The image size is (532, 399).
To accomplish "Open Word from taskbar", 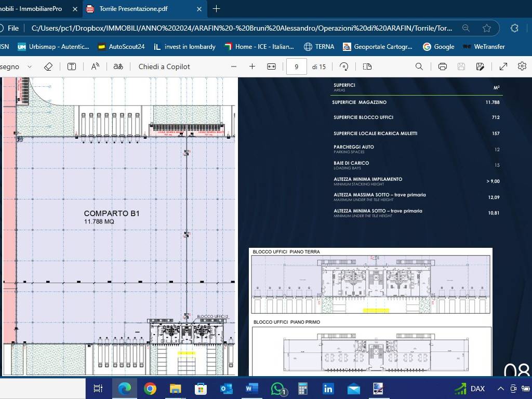I will coord(252,389).
